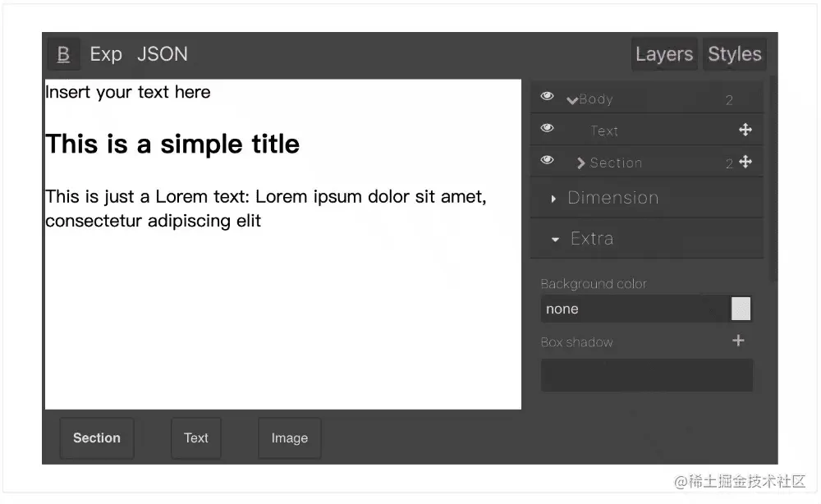The height and width of the screenshot is (504, 821).
Task: Open the Layers tab
Action: [x=664, y=54]
